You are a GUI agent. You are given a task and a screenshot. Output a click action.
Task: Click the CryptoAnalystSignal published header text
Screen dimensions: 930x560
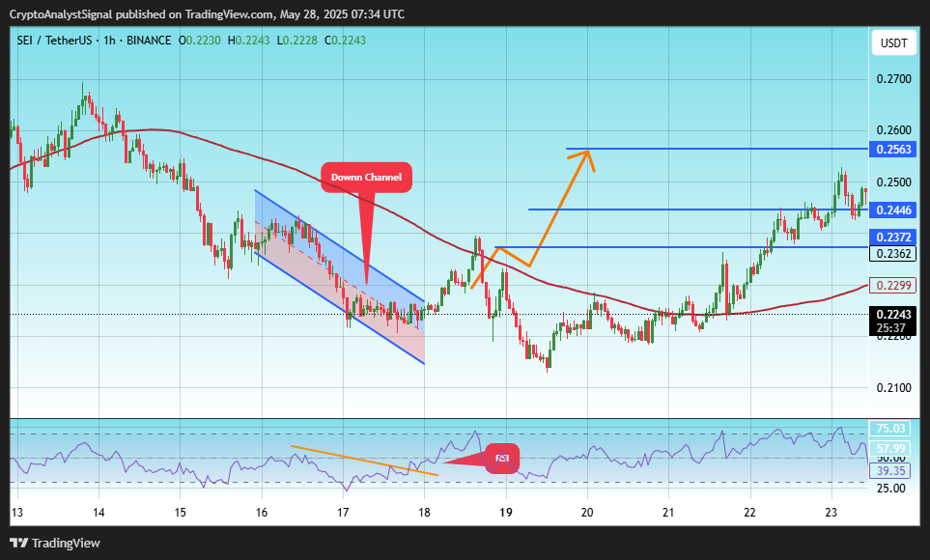click(x=207, y=14)
